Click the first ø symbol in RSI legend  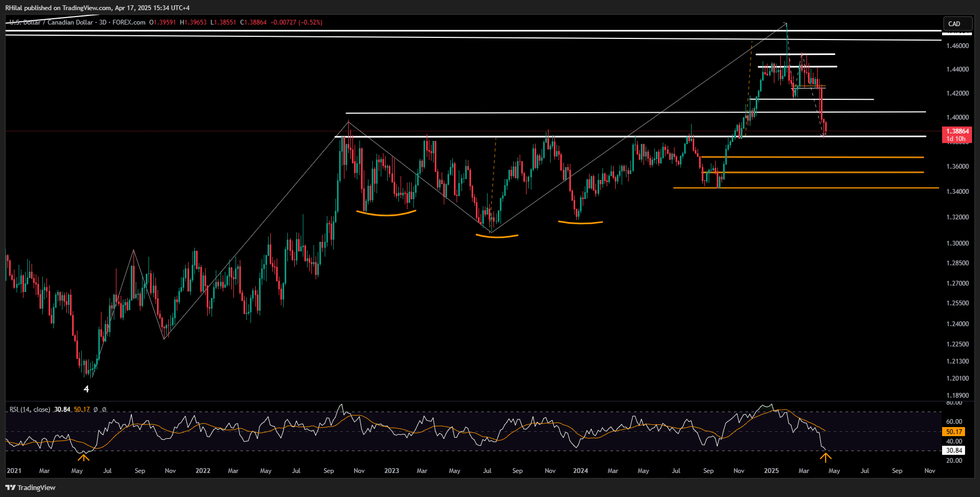tap(96, 409)
